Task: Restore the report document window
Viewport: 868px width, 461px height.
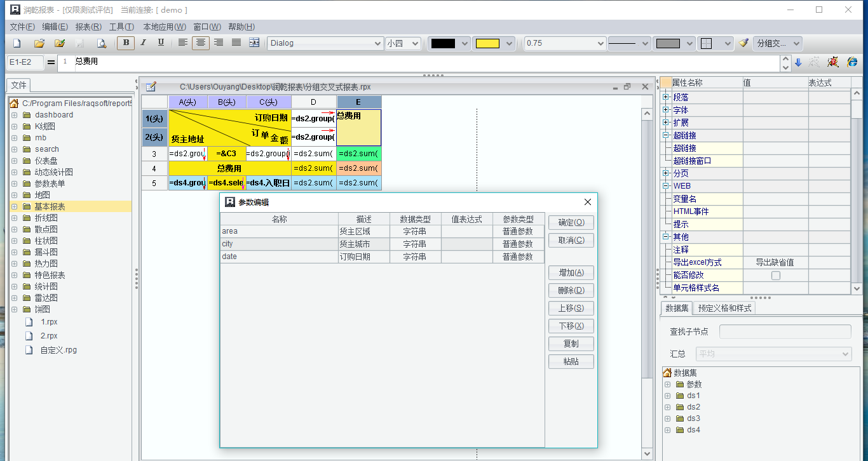Action: (x=627, y=86)
